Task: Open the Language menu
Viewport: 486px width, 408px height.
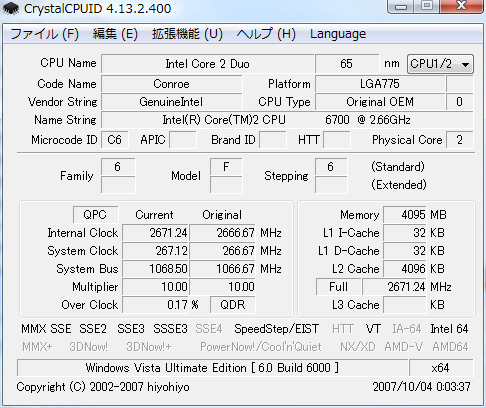Action: pyautogui.click(x=338, y=34)
